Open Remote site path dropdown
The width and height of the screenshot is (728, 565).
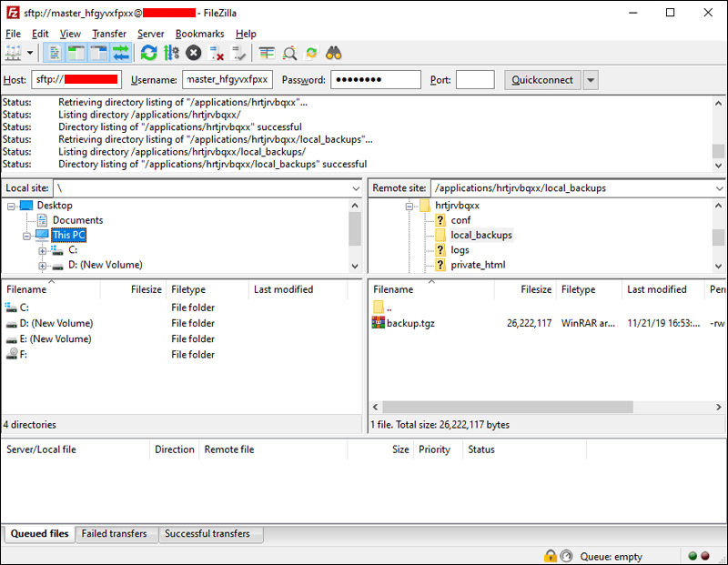(x=719, y=188)
